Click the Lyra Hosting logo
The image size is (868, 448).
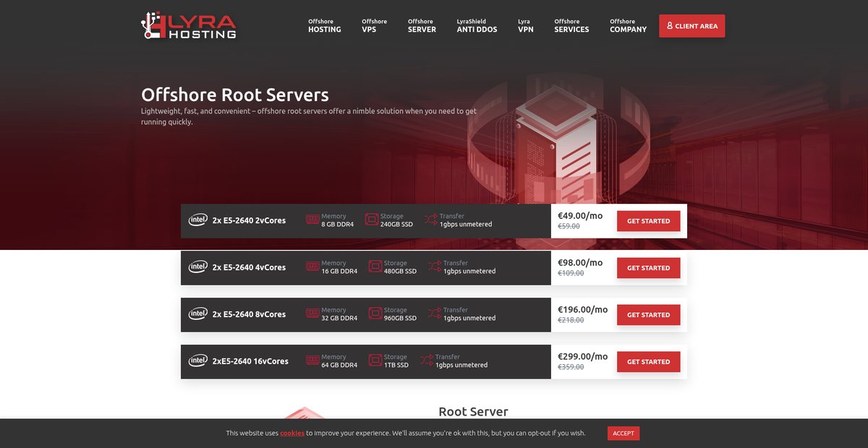pos(189,25)
